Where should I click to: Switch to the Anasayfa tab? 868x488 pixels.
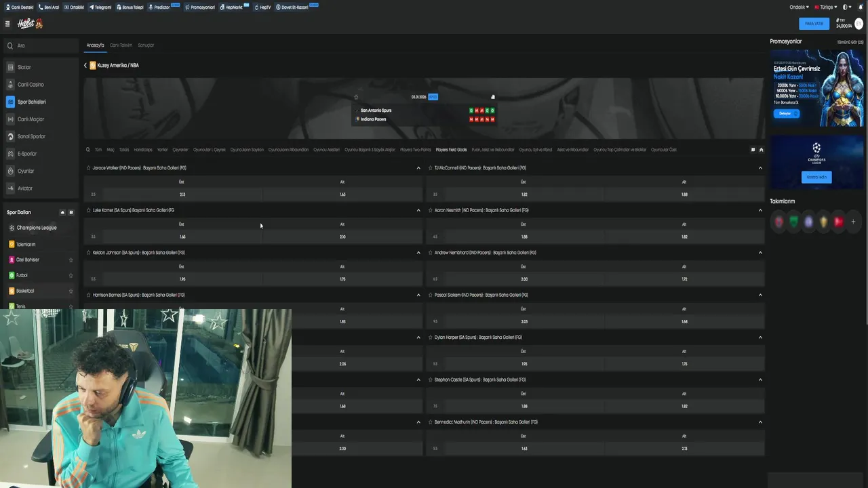(x=95, y=45)
